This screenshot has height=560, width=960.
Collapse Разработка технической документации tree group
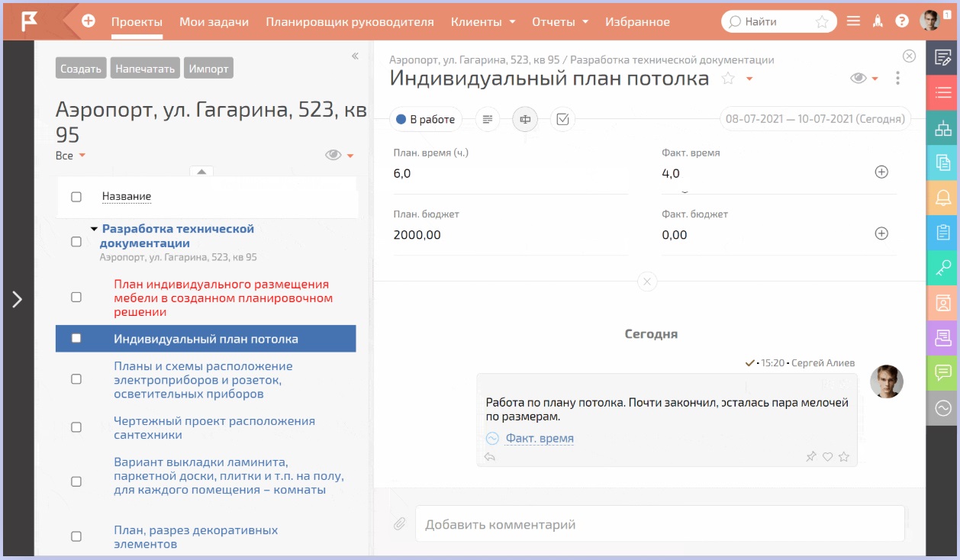(x=94, y=229)
